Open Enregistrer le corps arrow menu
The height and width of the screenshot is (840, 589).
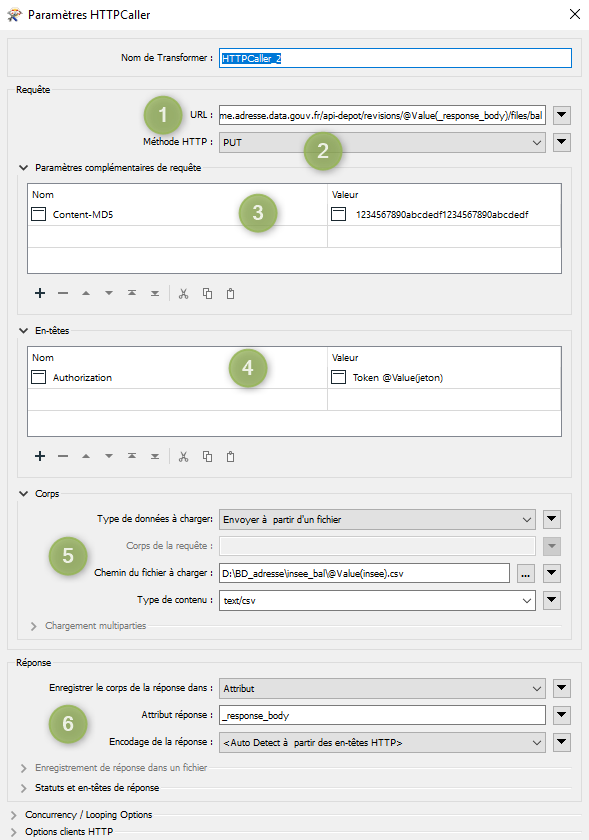click(562, 688)
